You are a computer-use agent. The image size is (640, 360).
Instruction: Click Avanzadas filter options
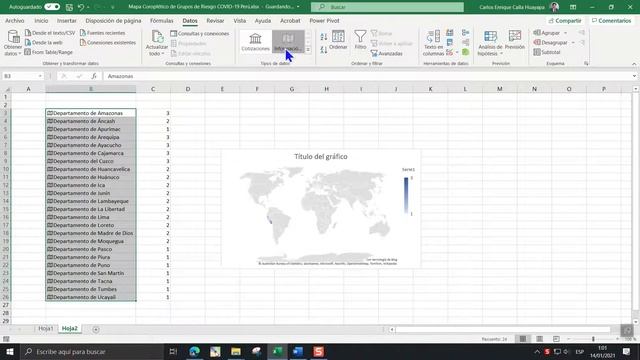click(387, 53)
